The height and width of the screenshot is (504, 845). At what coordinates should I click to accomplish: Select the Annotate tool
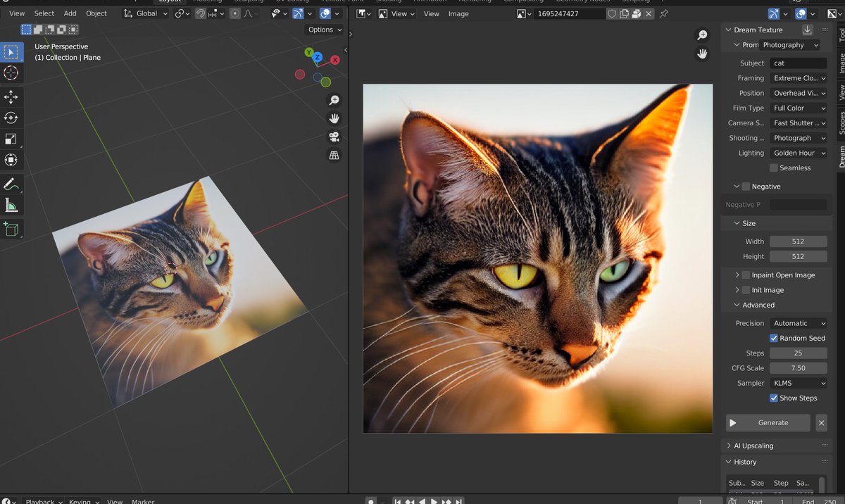[x=11, y=184]
